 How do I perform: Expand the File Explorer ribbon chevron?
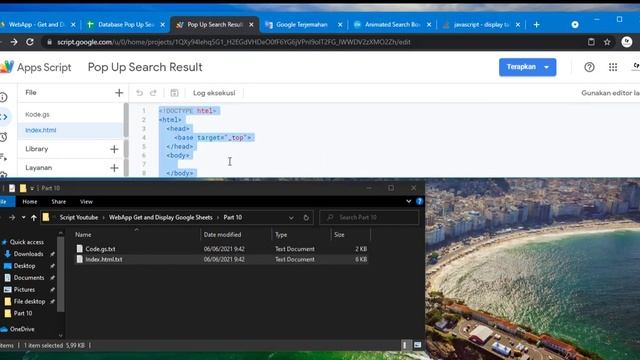point(408,201)
